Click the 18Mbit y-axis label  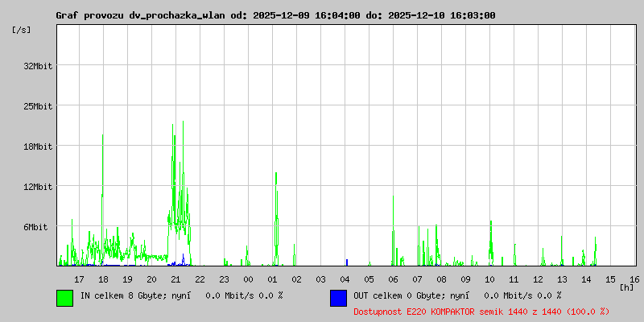(x=38, y=147)
